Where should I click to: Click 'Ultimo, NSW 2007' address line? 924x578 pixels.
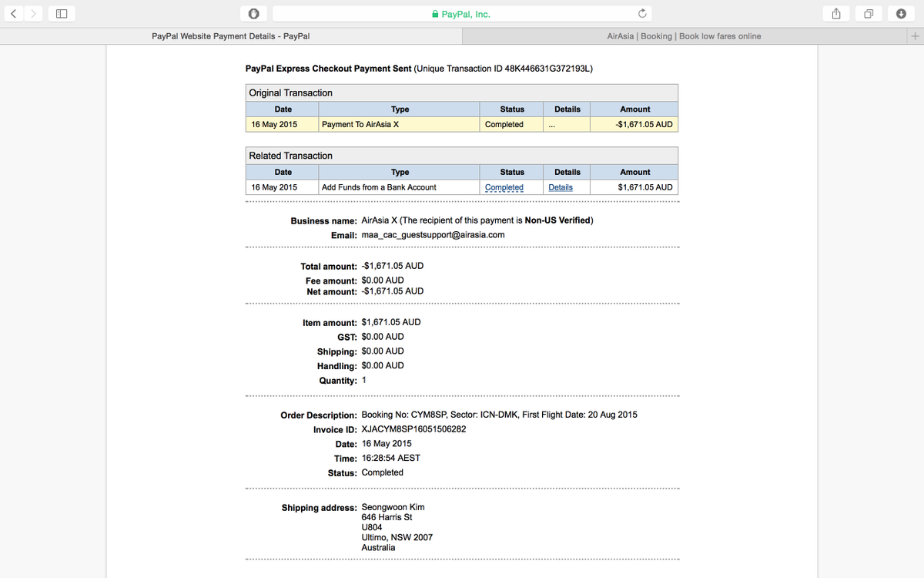tap(397, 537)
